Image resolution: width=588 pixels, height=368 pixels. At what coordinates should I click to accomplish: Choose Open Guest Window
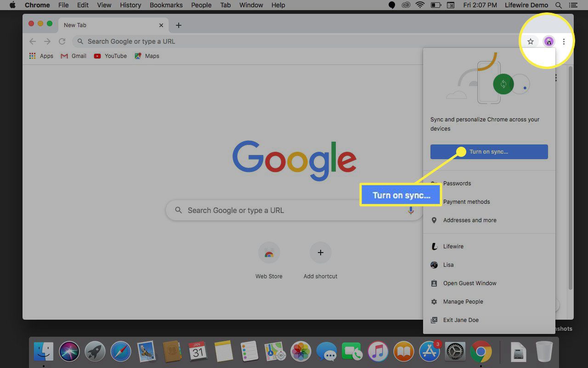click(469, 283)
